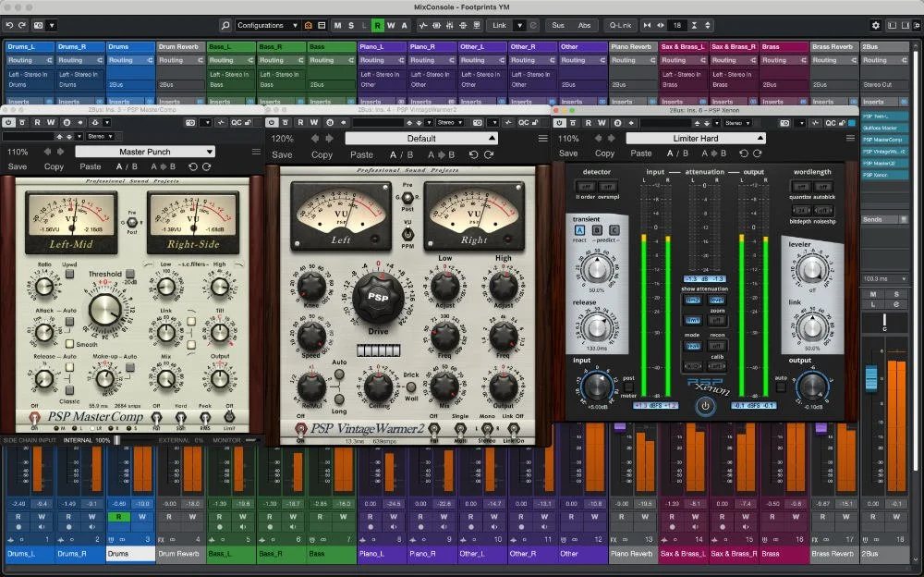
Task: Bypass PSP MasterComp using power icon in header
Action: (x=8, y=122)
